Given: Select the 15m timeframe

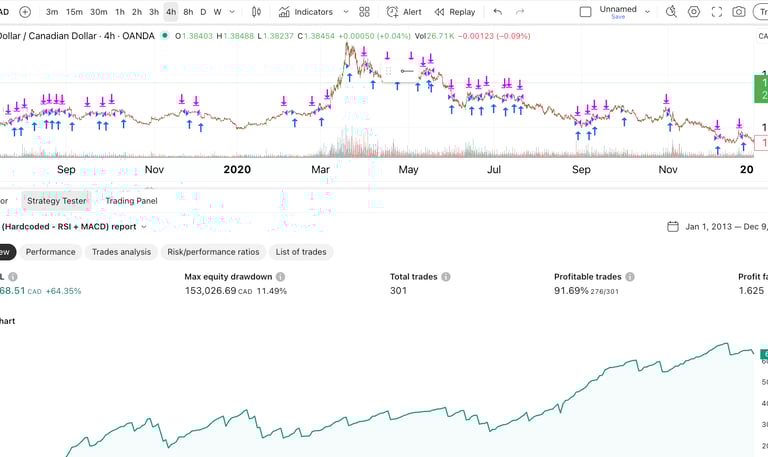Looking at the screenshot, I should (74, 12).
